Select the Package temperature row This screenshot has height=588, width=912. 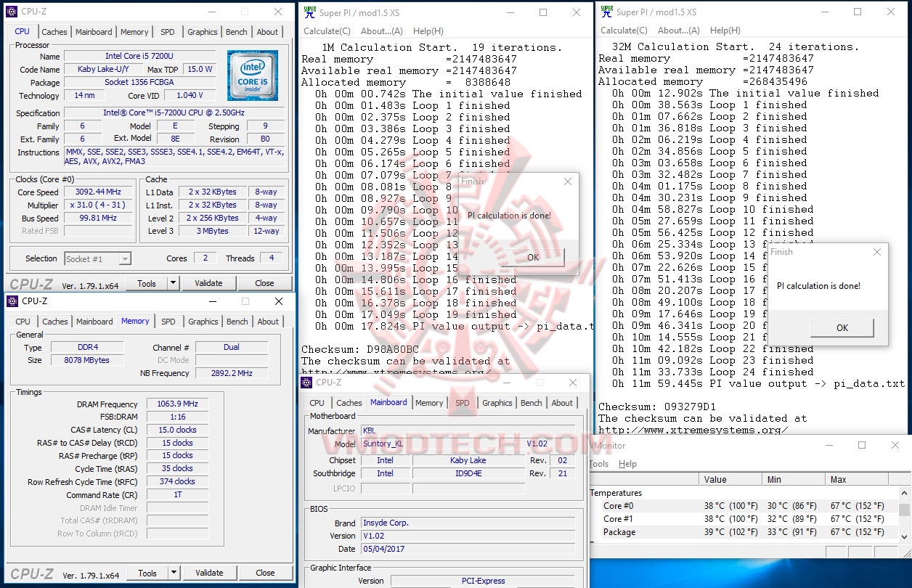[x=743, y=532]
